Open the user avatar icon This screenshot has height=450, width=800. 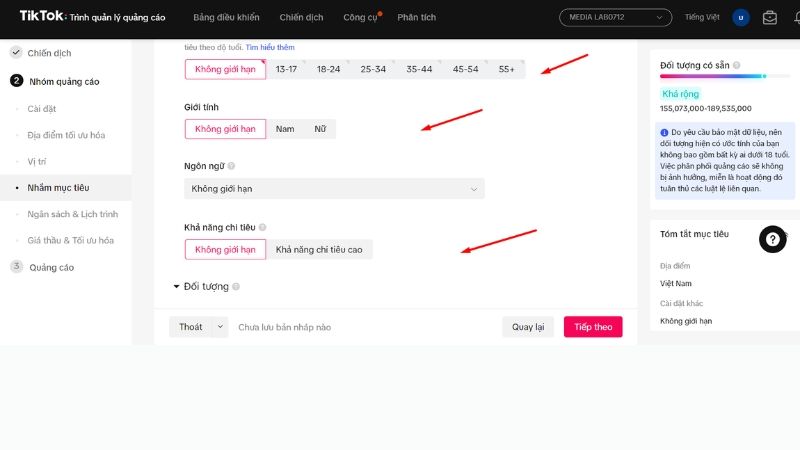pyautogui.click(x=741, y=17)
